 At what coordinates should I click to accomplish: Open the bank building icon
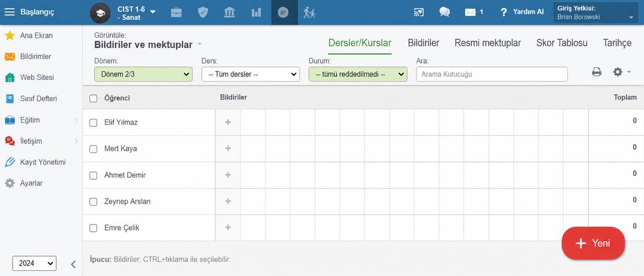point(230,12)
